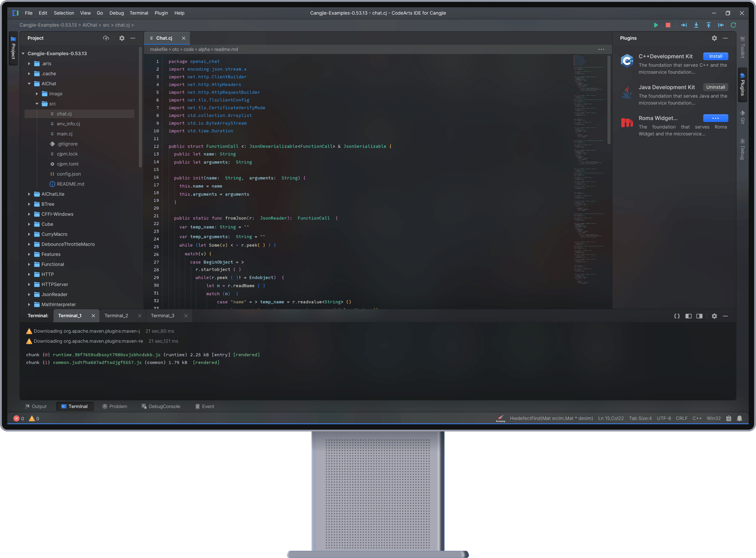Close the Terminal_1 tab
The image size is (756, 558).
point(93,316)
